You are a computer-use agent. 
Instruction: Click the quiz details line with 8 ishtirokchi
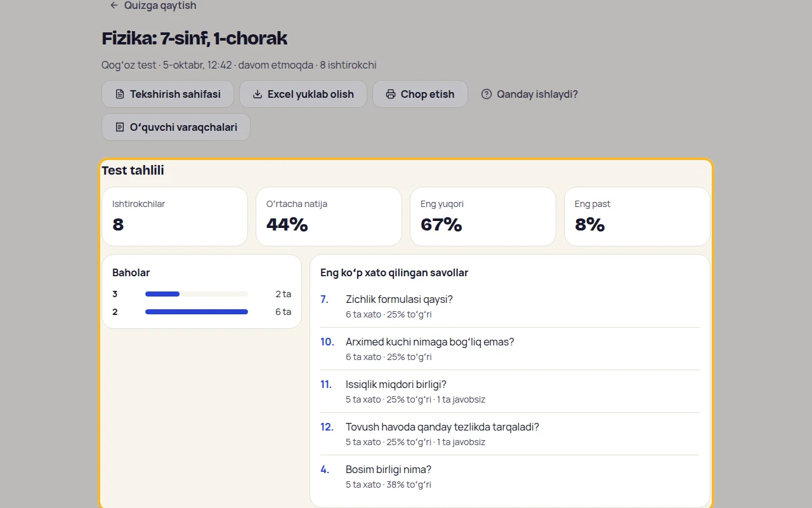239,65
